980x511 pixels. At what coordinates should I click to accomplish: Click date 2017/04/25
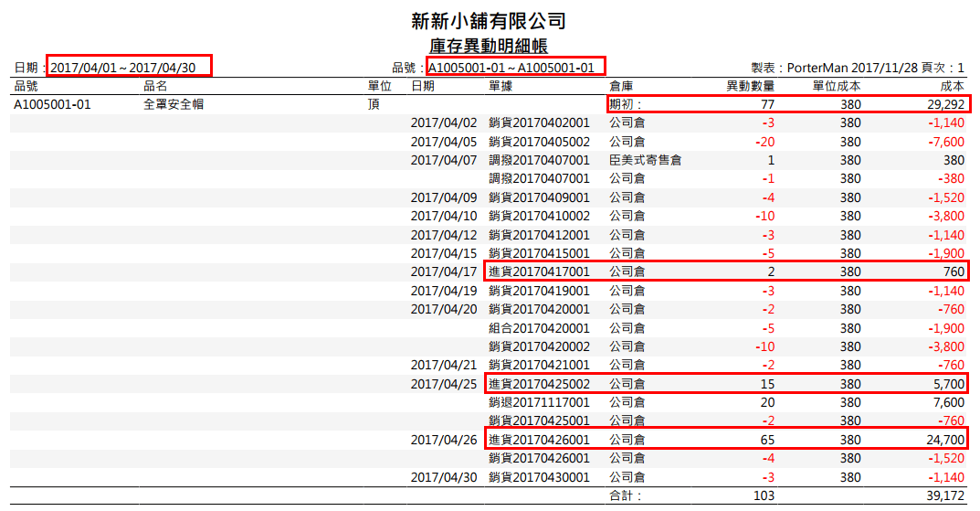point(444,384)
